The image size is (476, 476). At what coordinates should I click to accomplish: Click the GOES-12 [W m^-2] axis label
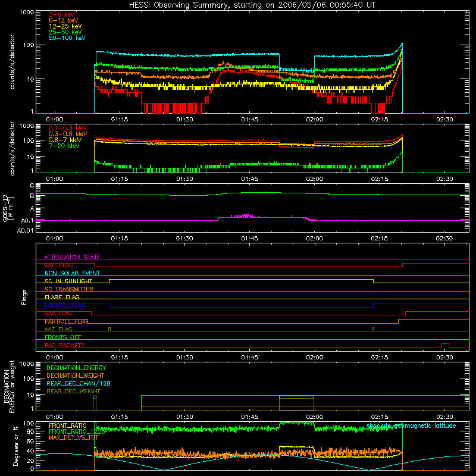(8, 208)
